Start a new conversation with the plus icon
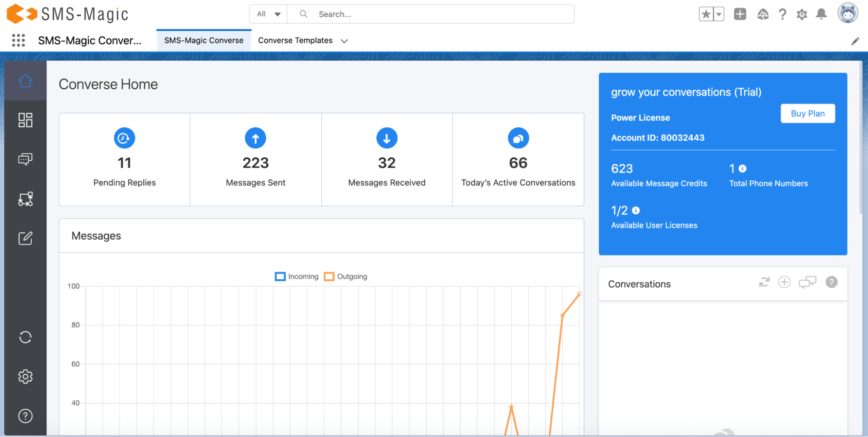 (x=784, y=282)
